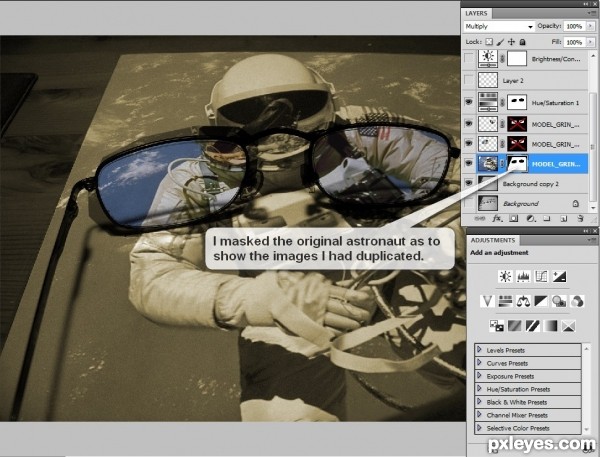Screen dimensions: 600x457
Task: Create a new layer icon
Action: pyautogui.click(x=564, y=219)
